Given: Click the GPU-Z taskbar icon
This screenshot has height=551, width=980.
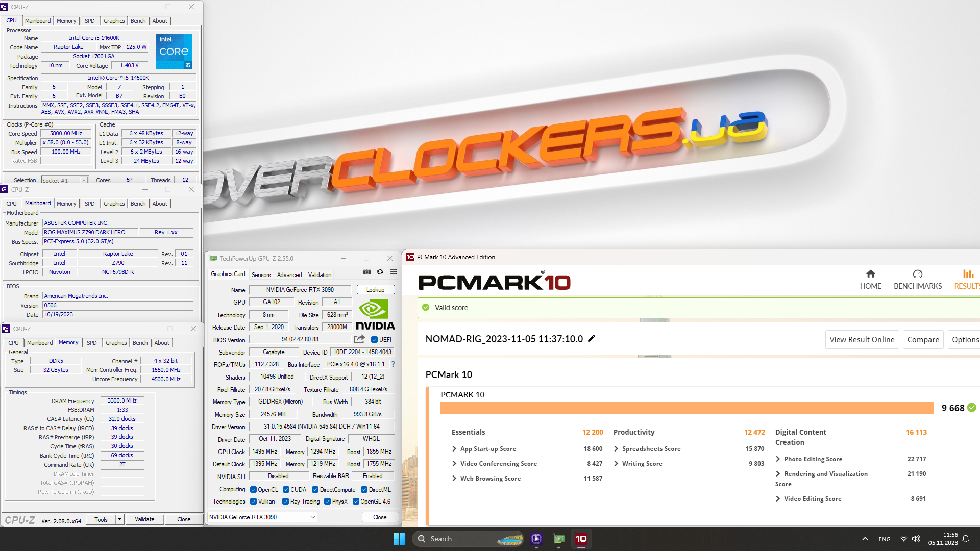Looking at the screenshot, I should 559,539.
